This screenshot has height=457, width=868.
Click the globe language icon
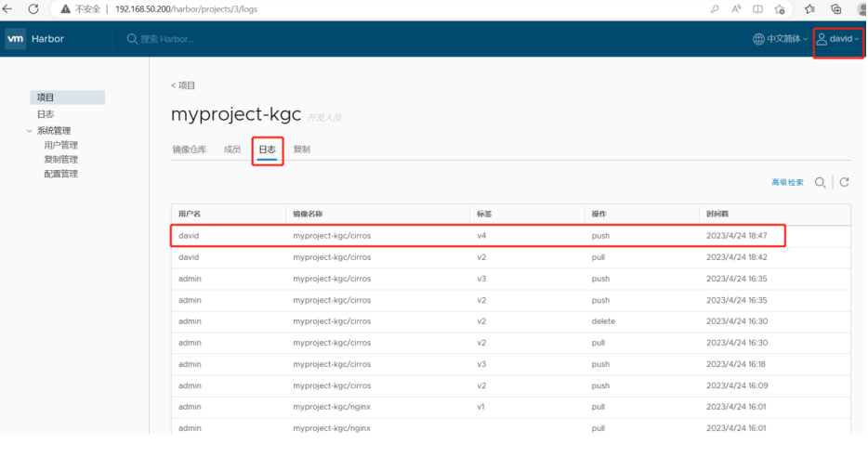click(x=758, y=39)
